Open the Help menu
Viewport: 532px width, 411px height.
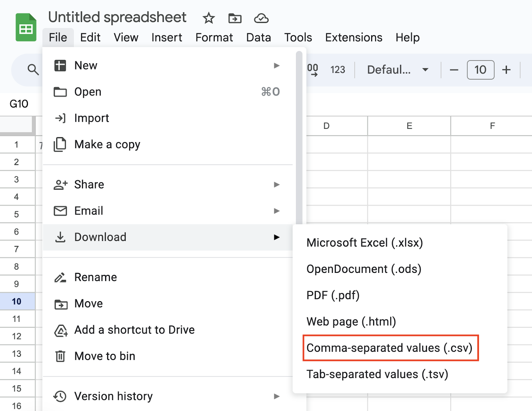(407, 37)
